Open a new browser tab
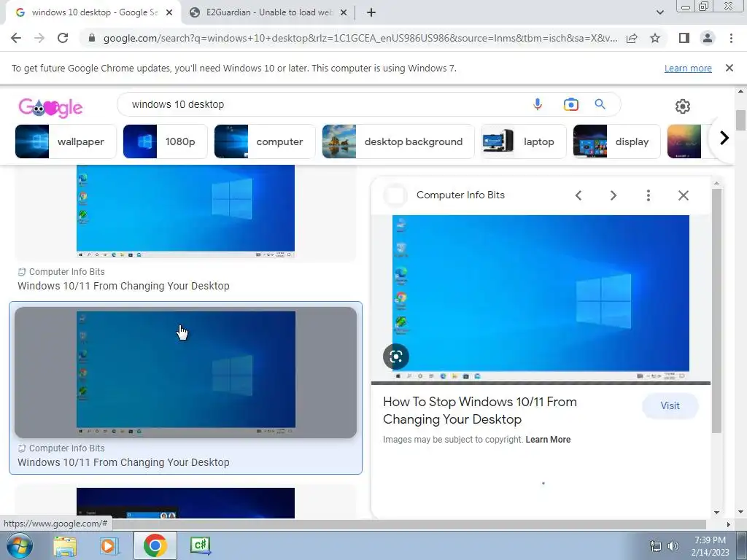 (371, 12)
